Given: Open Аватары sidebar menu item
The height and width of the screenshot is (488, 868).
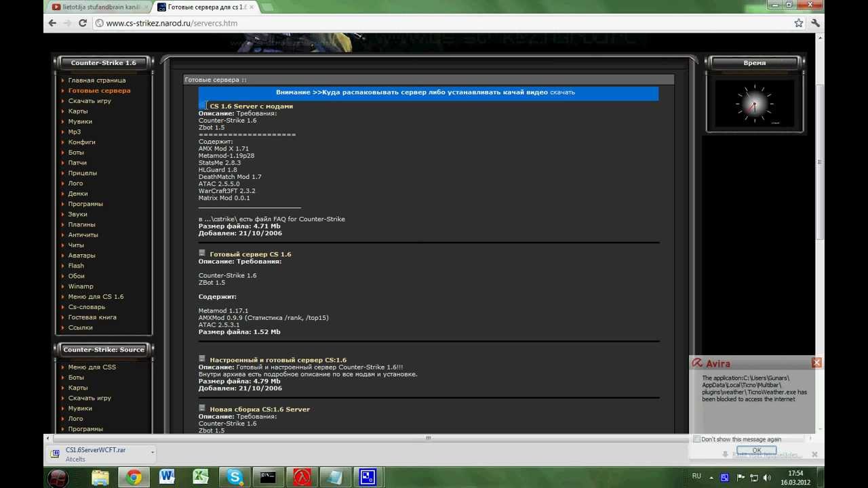Looking at the screenshot, I should tap(81, 256).
